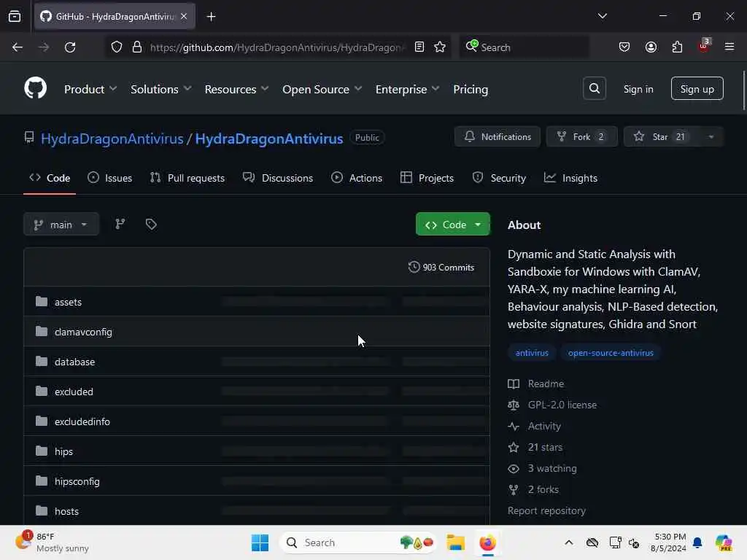Open the Copilot icon in the taskbar

tap(724, 542)
